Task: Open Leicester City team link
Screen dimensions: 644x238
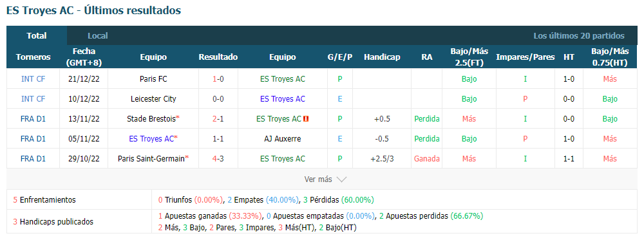Action: pyautogui.click(x=153, y=99)
